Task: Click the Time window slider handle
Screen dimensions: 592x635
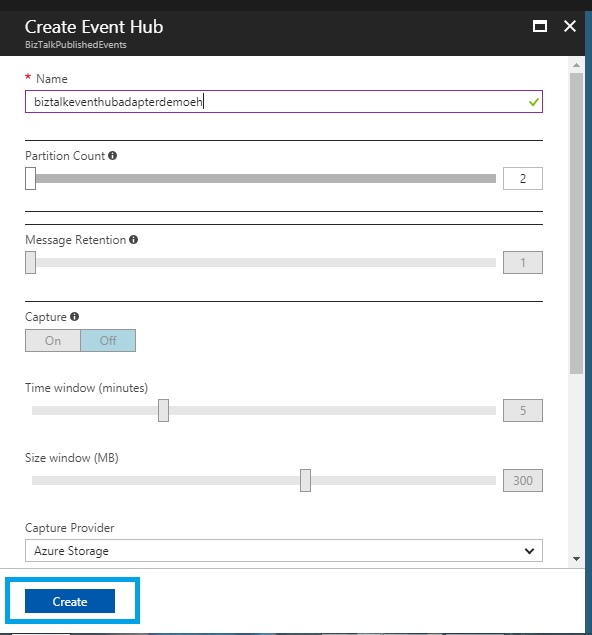Action: [x=163, y=411]
